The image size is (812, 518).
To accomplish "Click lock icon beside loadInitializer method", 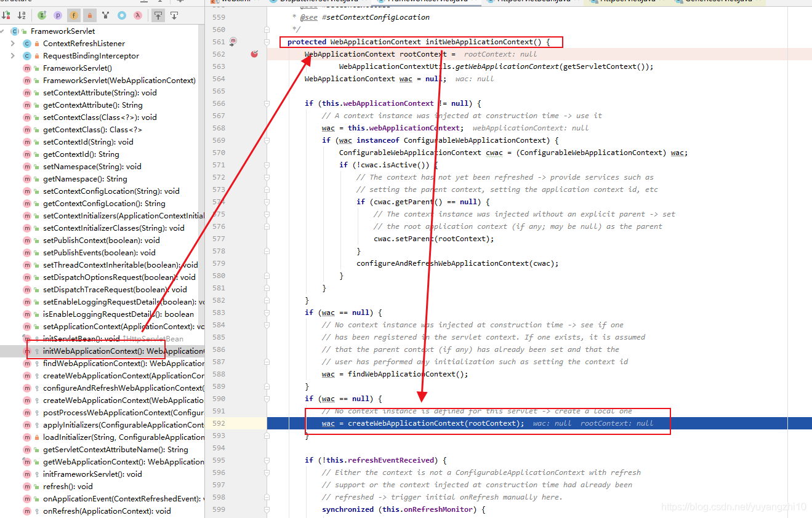I will [x=37, y=437].
